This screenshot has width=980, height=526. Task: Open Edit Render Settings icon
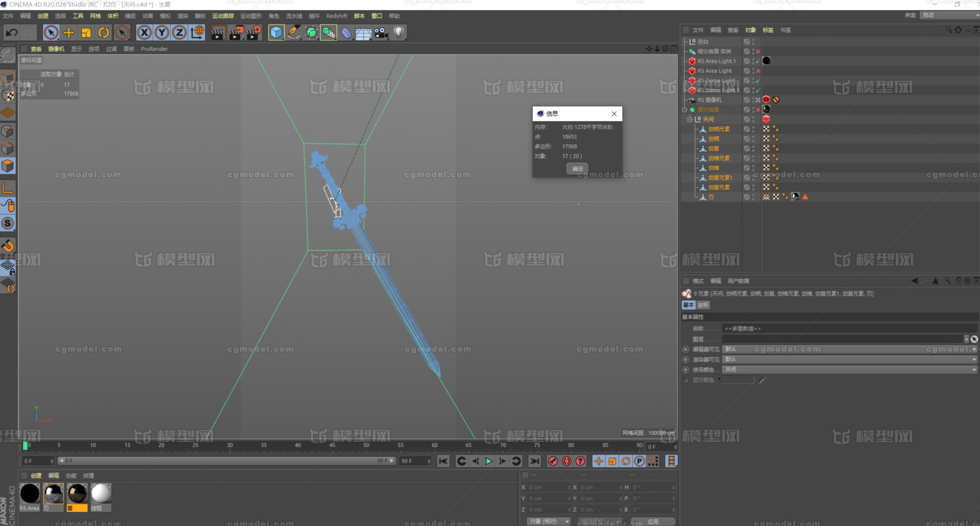click(254, 33)
